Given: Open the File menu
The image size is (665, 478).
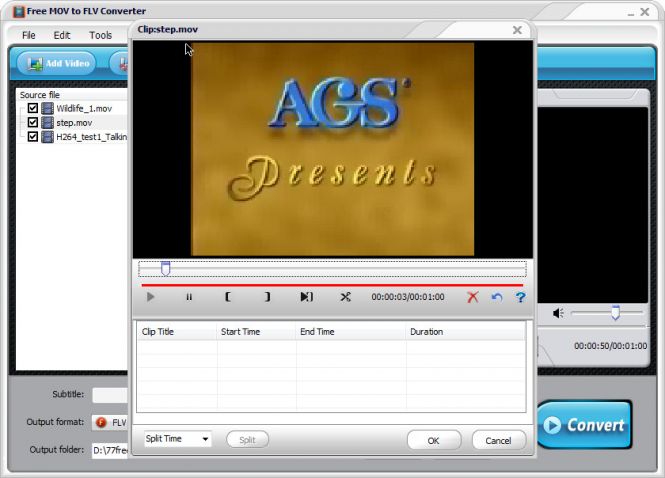Looking at the screenshot, I should click(29, 35).
